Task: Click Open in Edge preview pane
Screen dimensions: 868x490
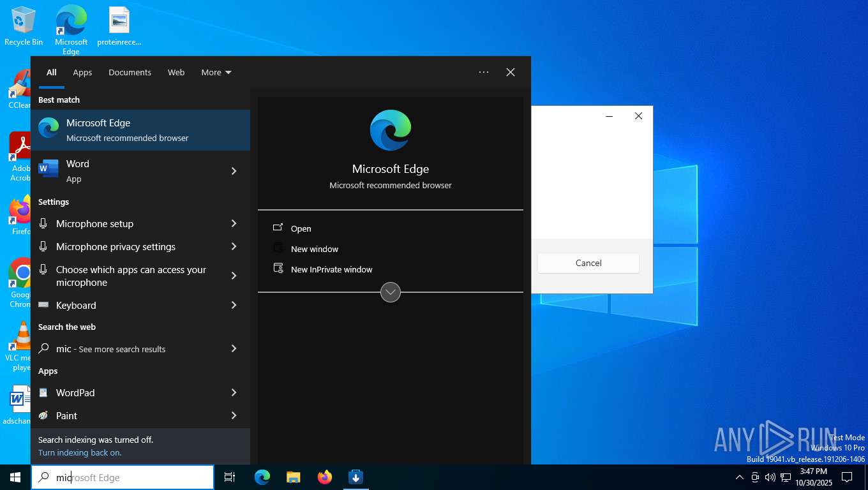Action: click(x=301, y=228)
